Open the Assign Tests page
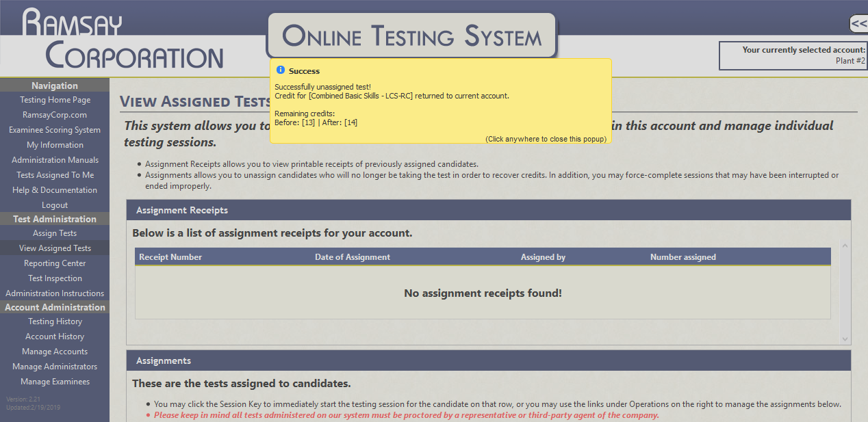This screenshot has height=422, width=868. pyautogui.click(x=55, y=233)
